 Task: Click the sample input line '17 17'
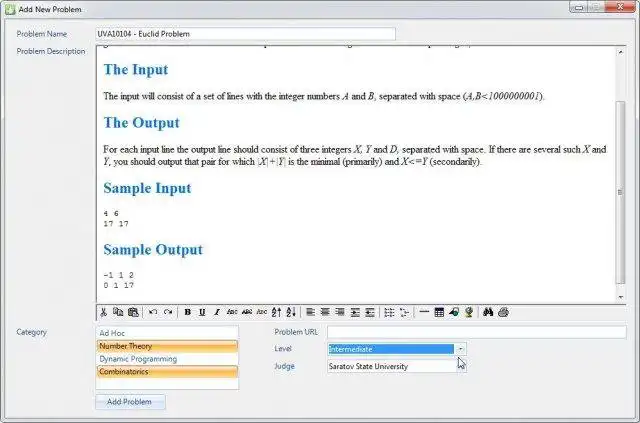(116, 224)
